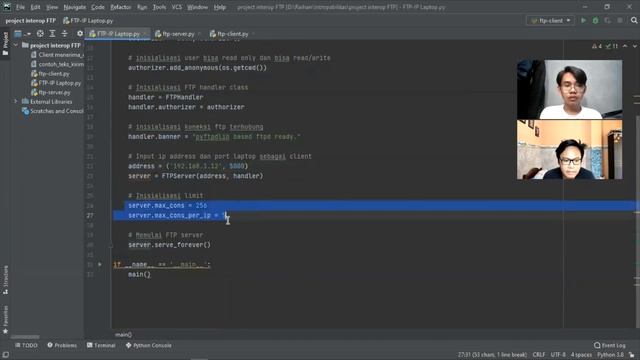Start debugging with the bug icon

pos(595,20)
